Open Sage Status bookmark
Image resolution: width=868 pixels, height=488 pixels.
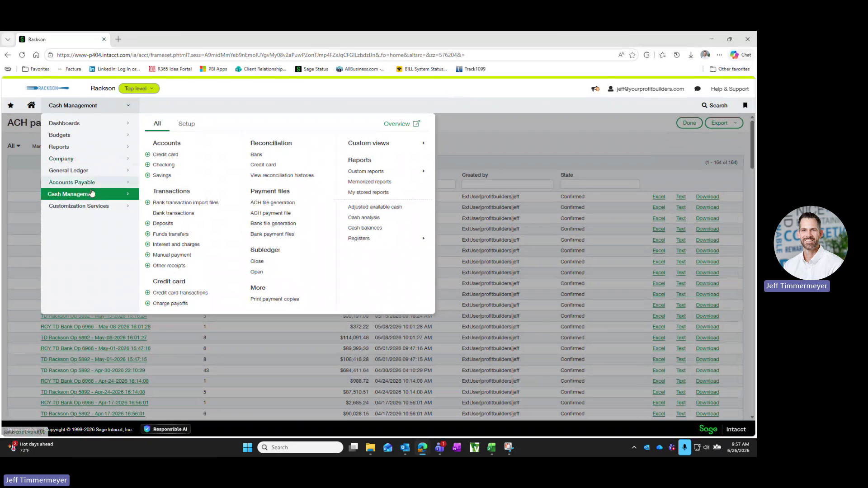tap(311, 69)
